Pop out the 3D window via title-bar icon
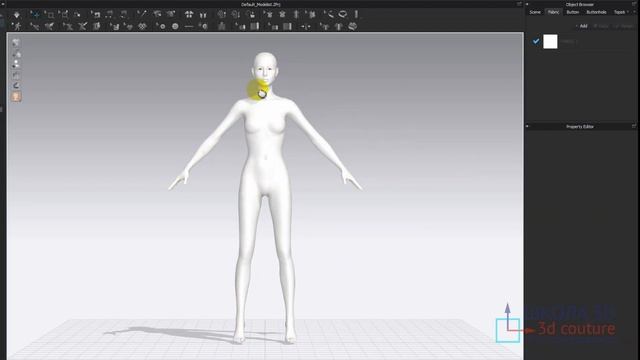The width and height of the screenshot is (640, 360). [519, 4]
